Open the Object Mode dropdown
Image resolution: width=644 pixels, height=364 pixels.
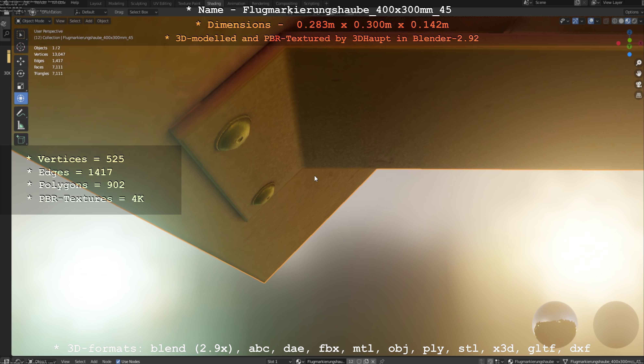(x=33, y=21)
